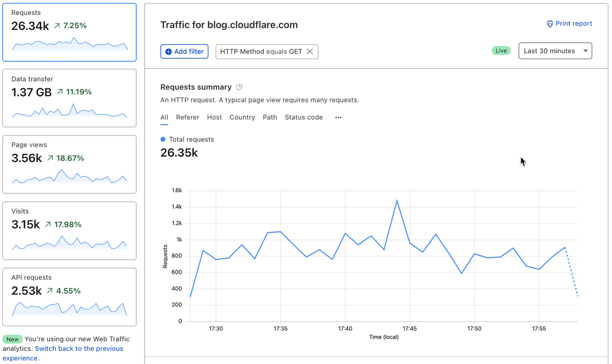This screenshot has width=612, height=364.
Task: Click the dashed end segment of the chart line
Action: pyautogui.click(x=571, y=272)
